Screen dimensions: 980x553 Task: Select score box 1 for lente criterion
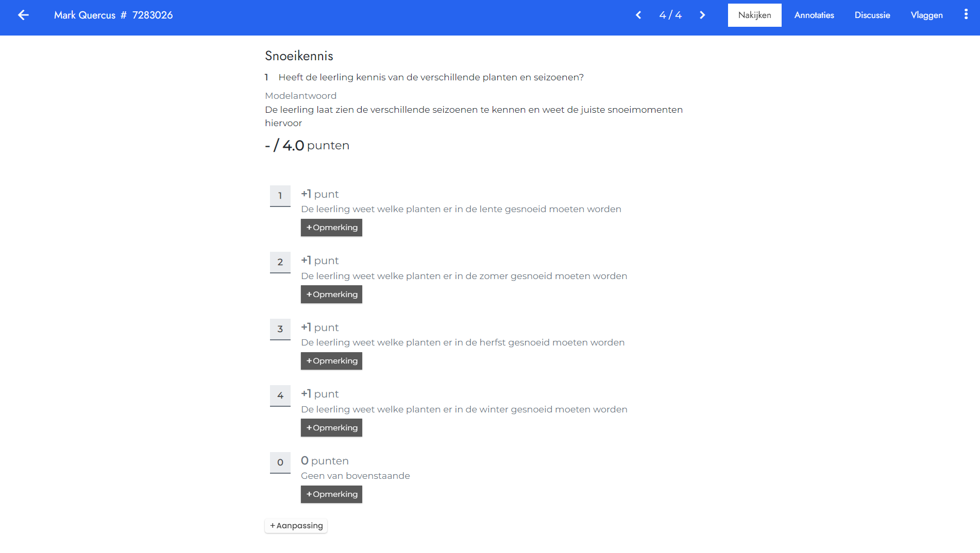(x=280, y=196)
